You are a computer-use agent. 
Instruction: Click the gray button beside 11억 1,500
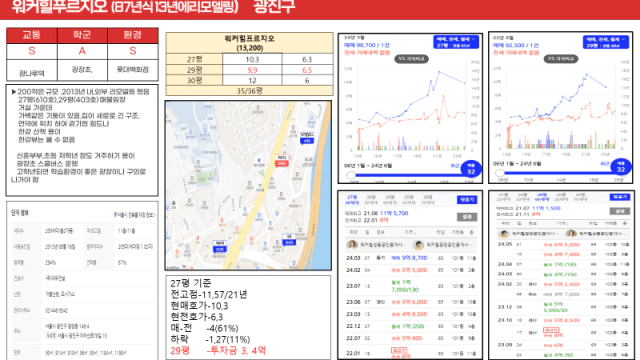[620, 211]
